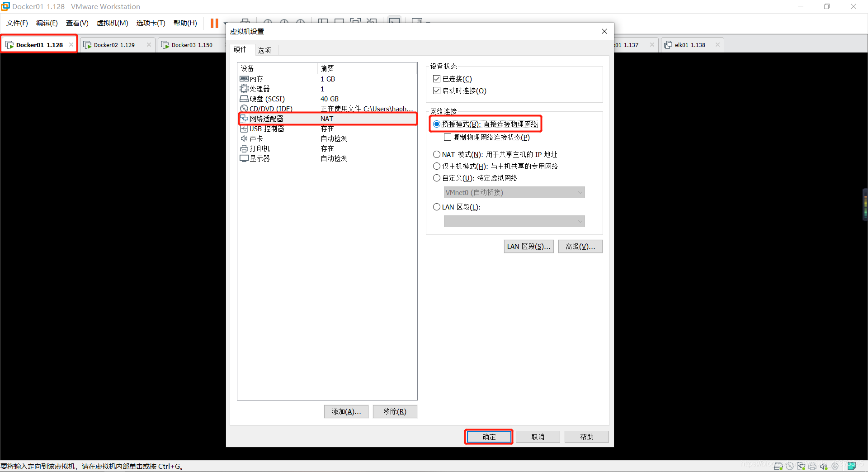Click the CD/DVD status bar icon

(x=790, y=466)
